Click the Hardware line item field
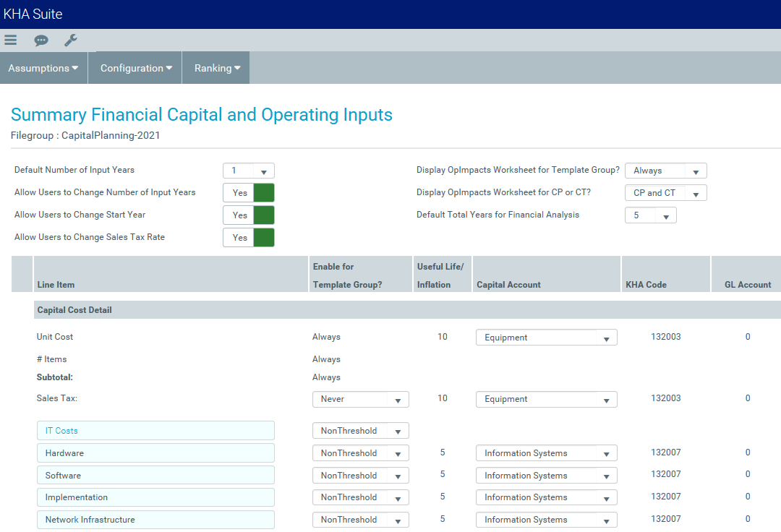Screen dimensions: 781x532 tap(155, 453)
